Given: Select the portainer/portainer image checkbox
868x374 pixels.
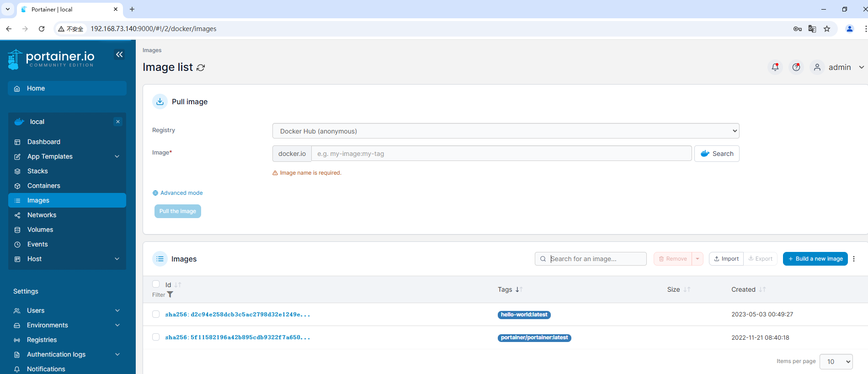Looking at the screenshot, I should (x=156, y=337).
